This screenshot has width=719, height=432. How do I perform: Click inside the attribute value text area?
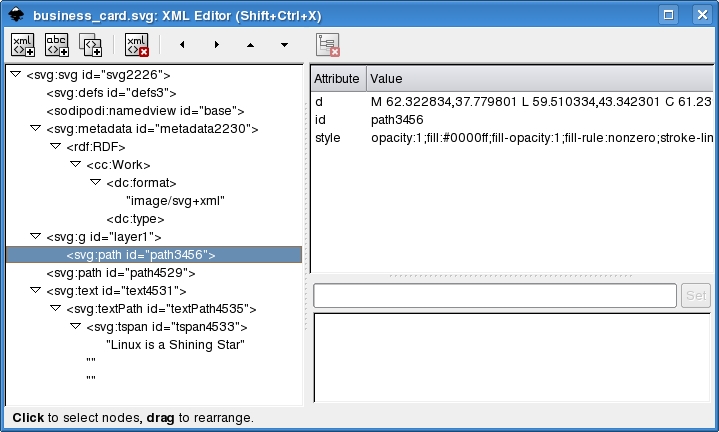(x=512, y=357)
